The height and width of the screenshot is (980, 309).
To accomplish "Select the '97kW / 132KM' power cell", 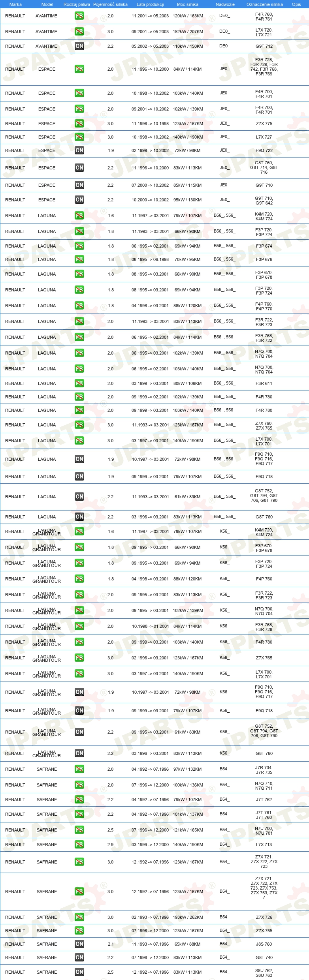I will coord(188,769).
